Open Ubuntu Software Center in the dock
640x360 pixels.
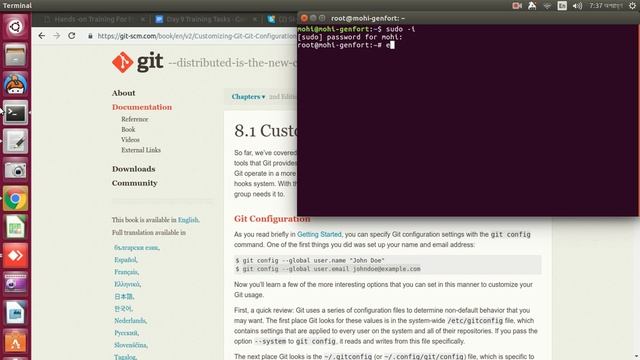[x=16, y=341]
